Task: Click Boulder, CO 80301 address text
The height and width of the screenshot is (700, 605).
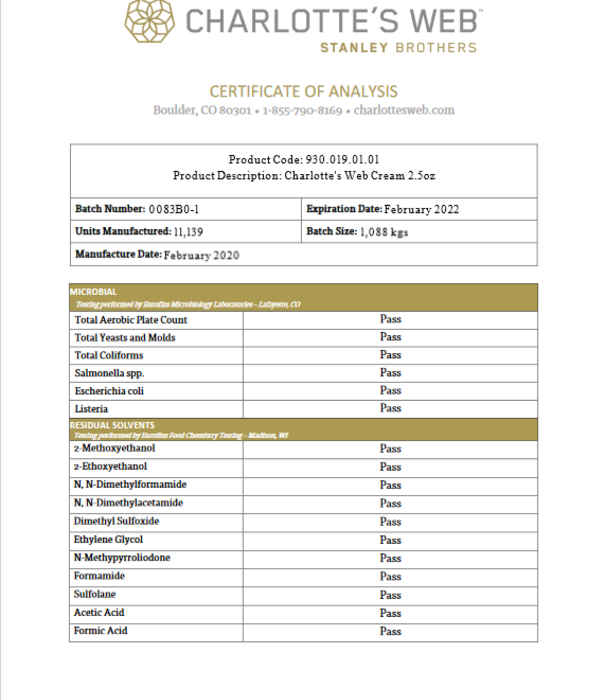Action: tap(202, 110)
